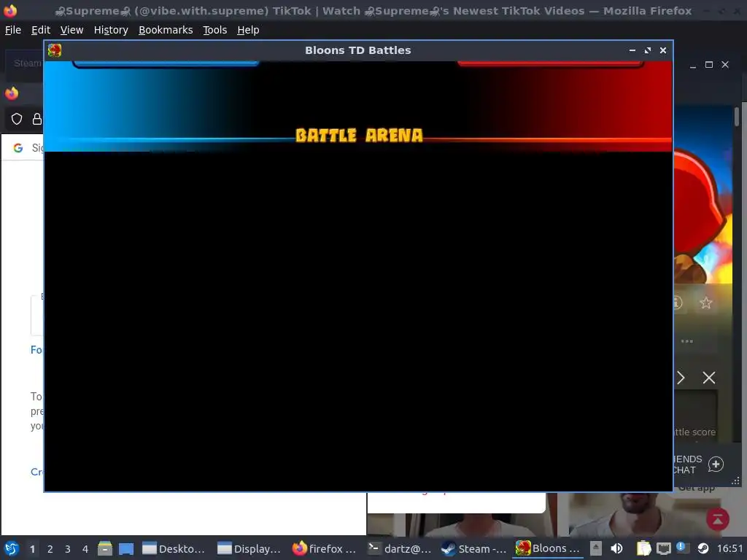
Task: Minimize the Steam window behind
Action: 693,65
